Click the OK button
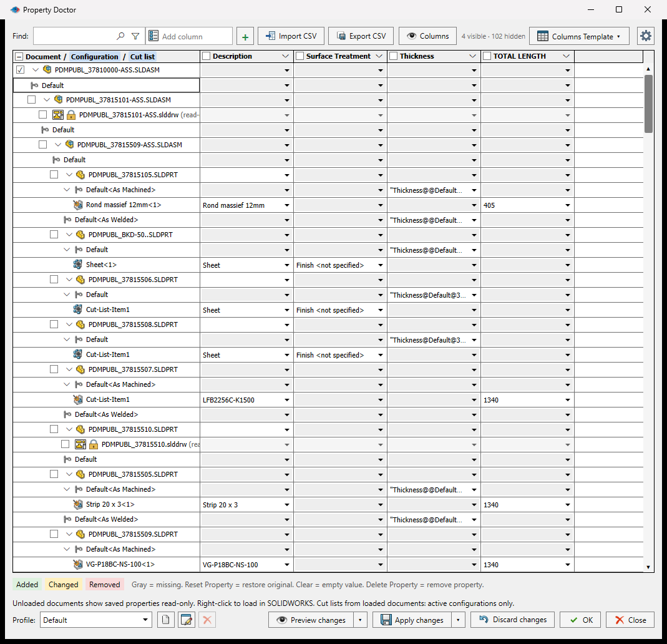The width and height of the screenshot is (667, 644). click(x=580, y=620)
